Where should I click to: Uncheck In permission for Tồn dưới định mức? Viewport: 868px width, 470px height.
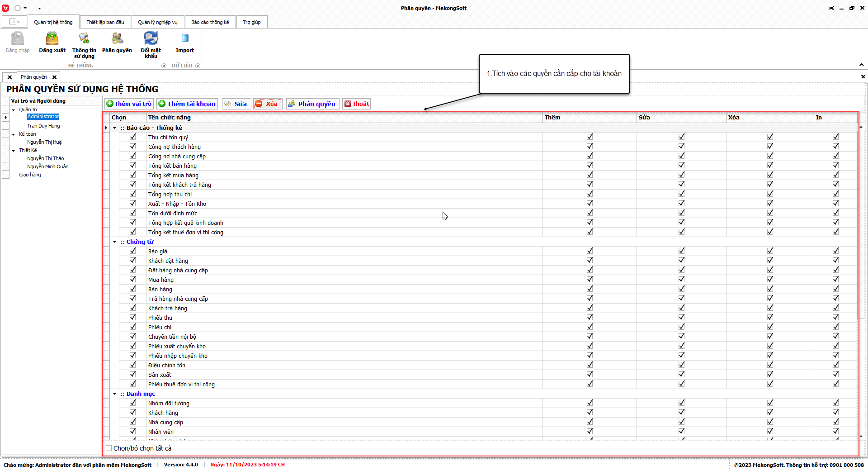point(835,213)
